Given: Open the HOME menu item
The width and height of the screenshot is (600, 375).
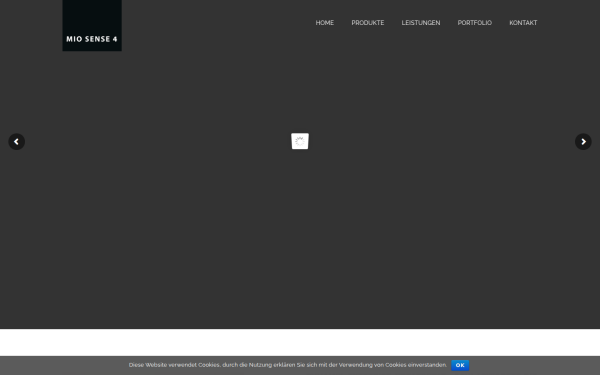Looking at the screenshot, I should coord(324,23).
